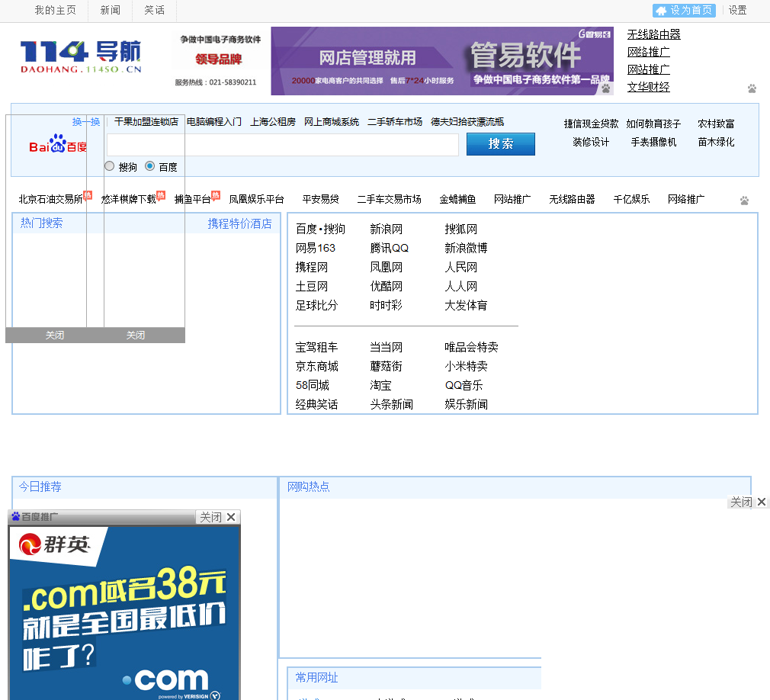Open 足球比分 link

316,306
